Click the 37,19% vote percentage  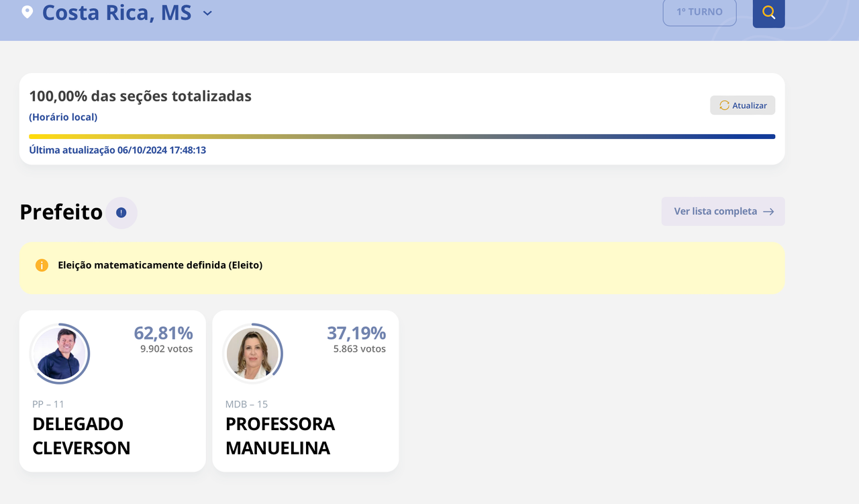point(356,333)
